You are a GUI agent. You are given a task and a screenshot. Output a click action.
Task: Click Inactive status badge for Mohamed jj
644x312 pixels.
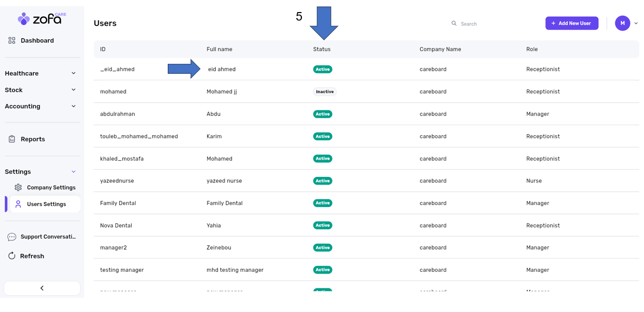pos(325,92)
